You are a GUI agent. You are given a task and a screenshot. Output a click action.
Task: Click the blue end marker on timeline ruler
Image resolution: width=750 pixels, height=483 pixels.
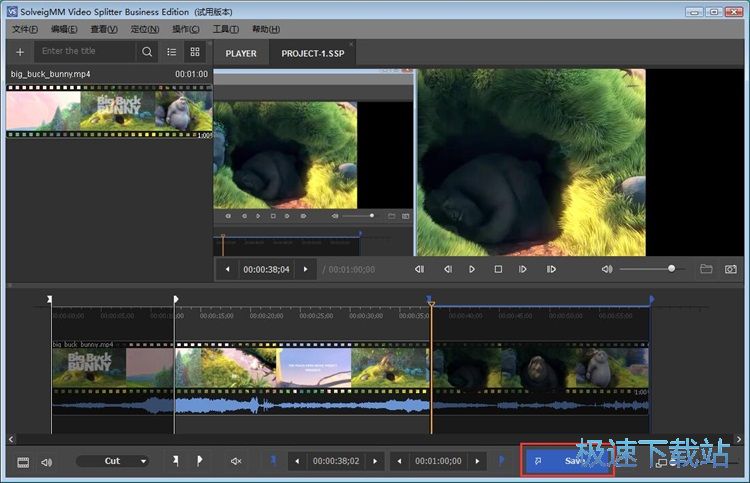pos(651,299)
